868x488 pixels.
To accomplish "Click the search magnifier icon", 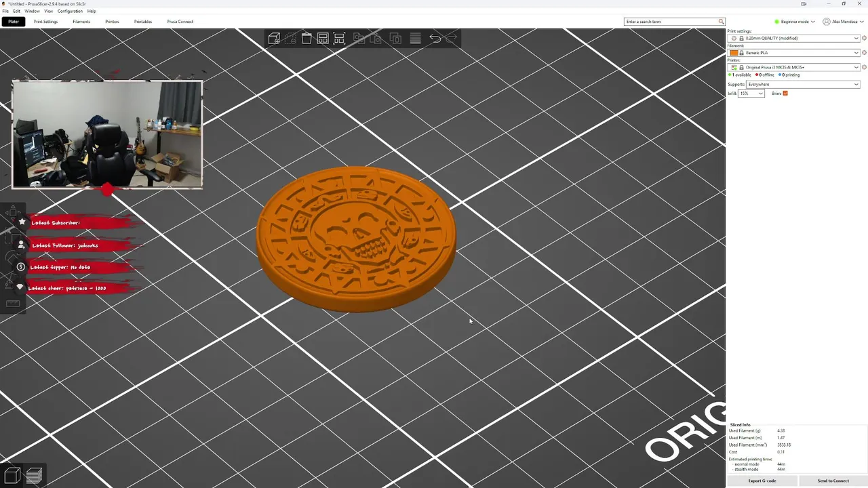I will click(x=722, y=22).
